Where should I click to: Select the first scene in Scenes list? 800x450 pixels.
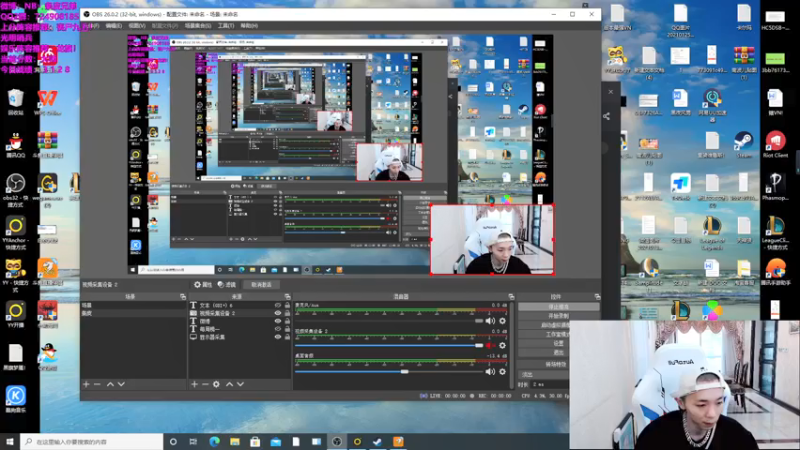[134, 305]
